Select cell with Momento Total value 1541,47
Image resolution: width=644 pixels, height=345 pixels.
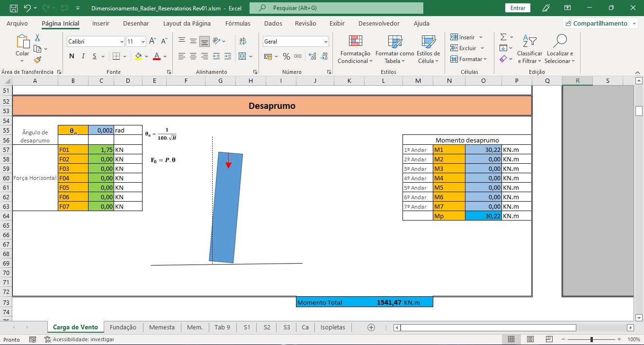384,302
